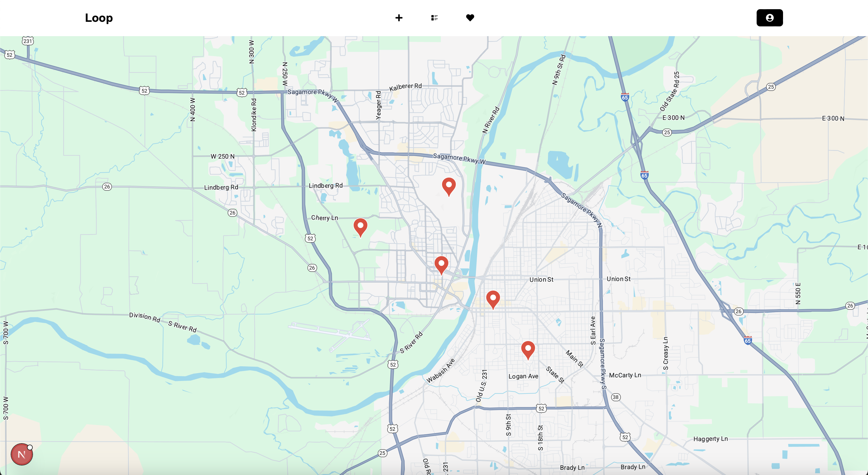Open the user profile button
Screen dimensions: 868x475
[769, 18]
